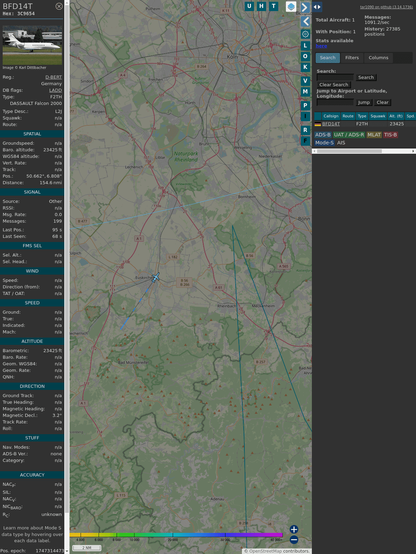Screen dimensions: 416x554
Task: Toggle the M map button
Action: pyautogui.click(x=305, y=92)
